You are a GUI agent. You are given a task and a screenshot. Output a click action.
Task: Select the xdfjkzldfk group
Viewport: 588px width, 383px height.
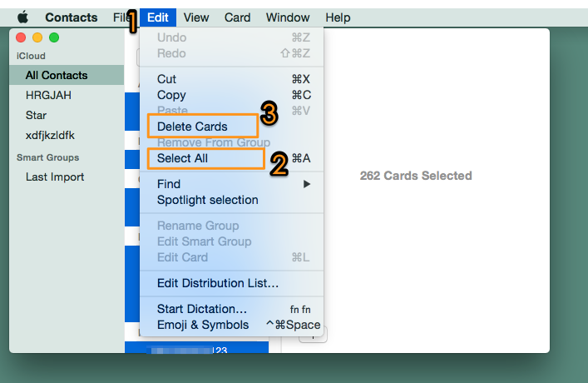[x=67, y=135]
